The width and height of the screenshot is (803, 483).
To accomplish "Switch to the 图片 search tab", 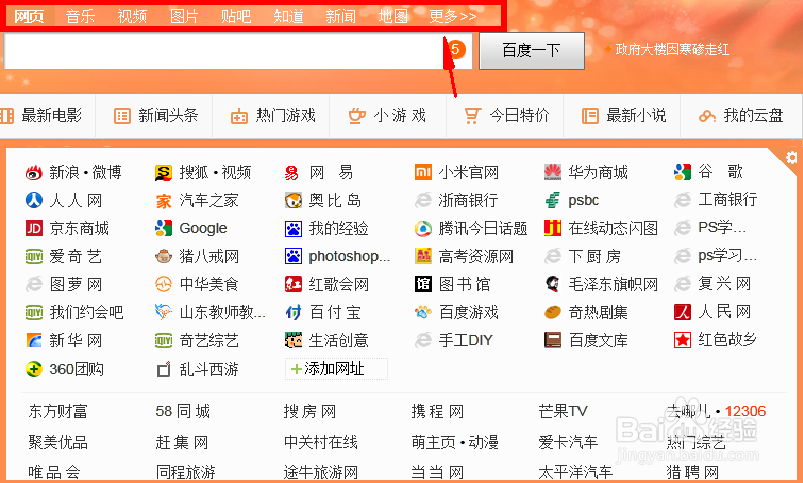I will 184,16.
